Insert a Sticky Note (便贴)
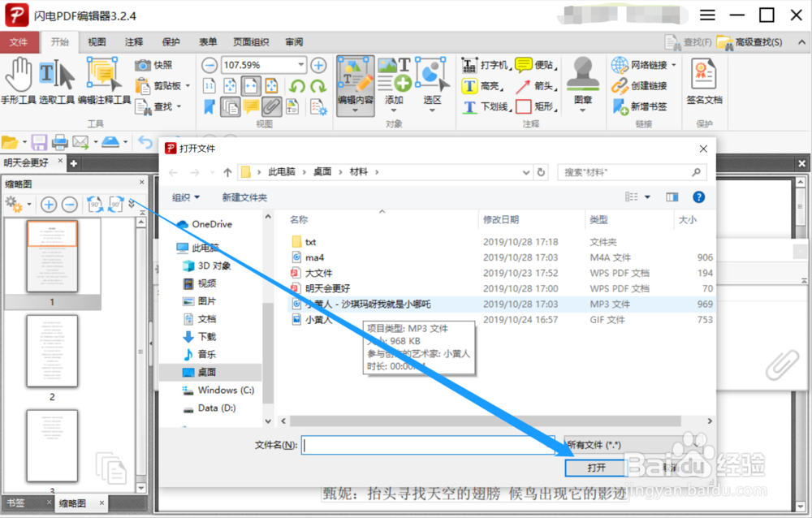This screenshot has height=518, width=812. coord(537,65)
